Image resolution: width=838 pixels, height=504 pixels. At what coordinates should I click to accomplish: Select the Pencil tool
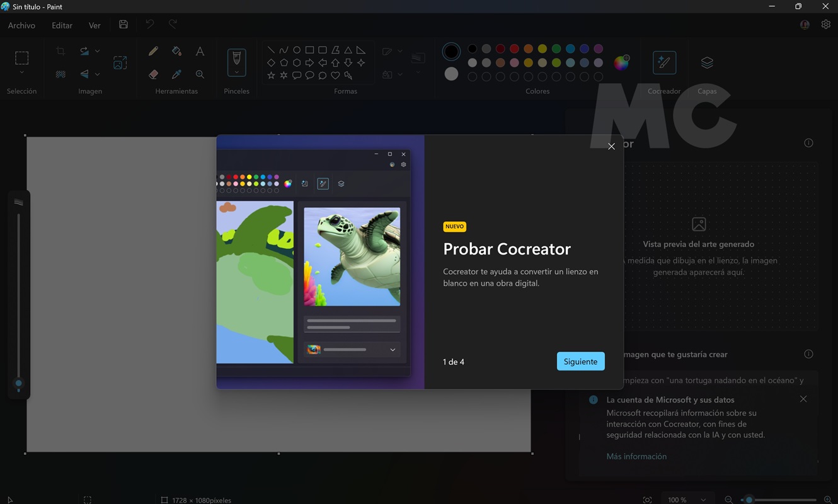[153, 51]
